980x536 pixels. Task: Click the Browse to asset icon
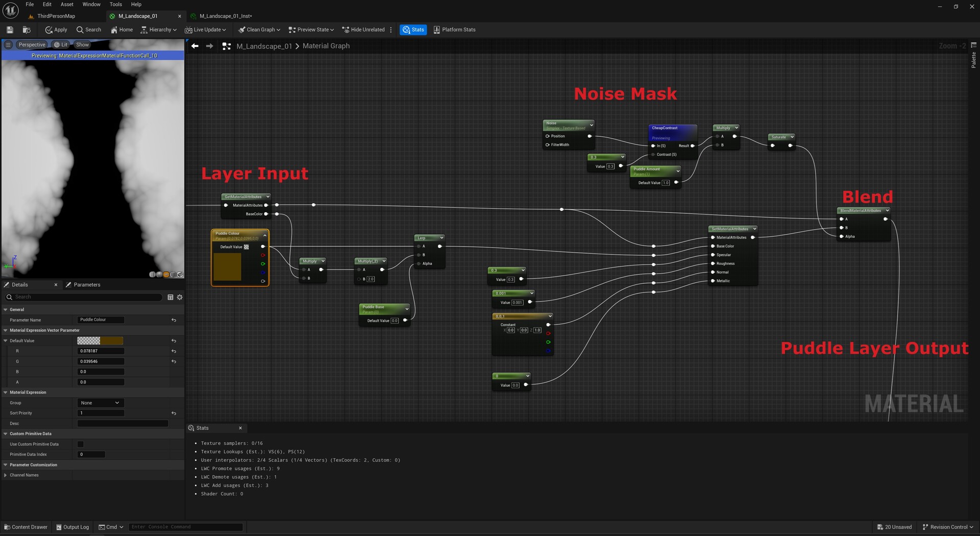coord(27,30)
